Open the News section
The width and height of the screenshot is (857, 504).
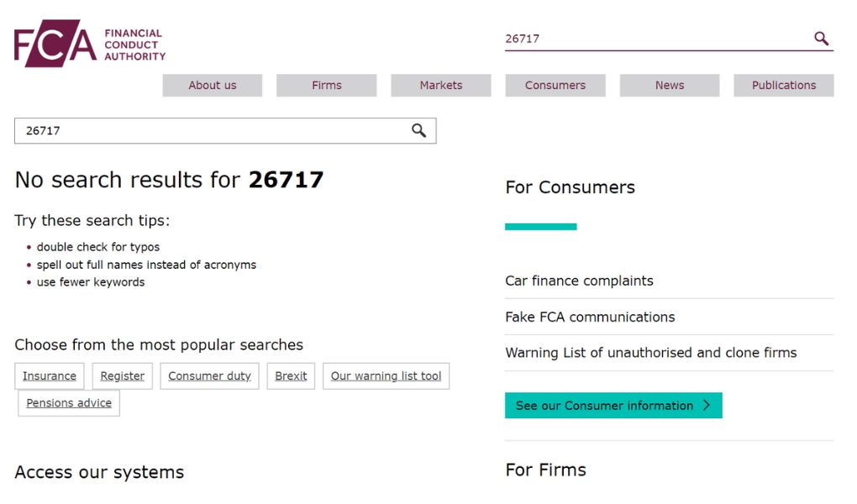coord(669,86)
